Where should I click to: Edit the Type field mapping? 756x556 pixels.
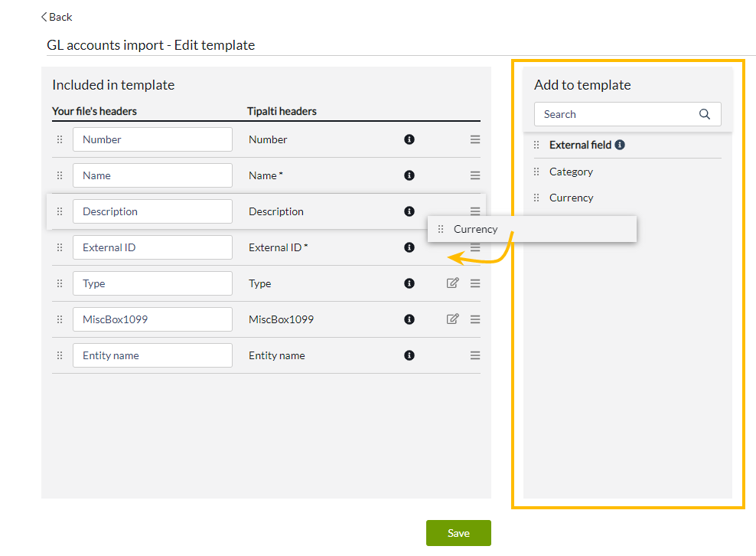452,283
